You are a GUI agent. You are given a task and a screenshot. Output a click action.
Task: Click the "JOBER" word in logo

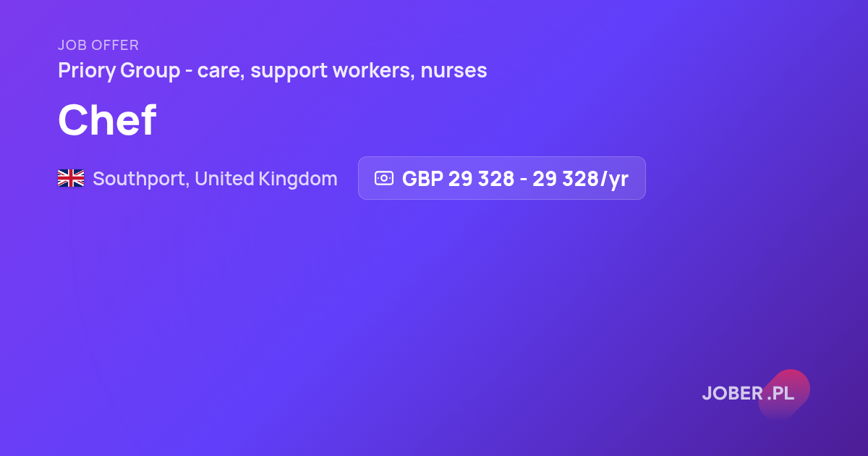(x=732, y=394)
